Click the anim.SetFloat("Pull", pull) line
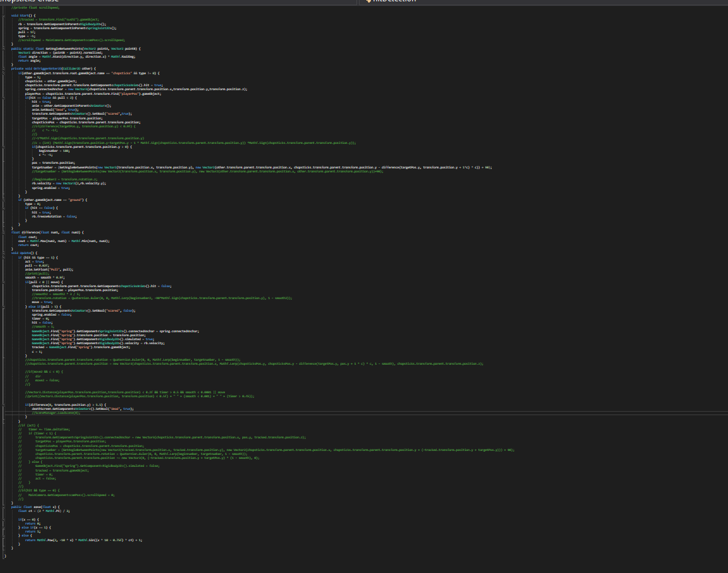 point(49,269)
